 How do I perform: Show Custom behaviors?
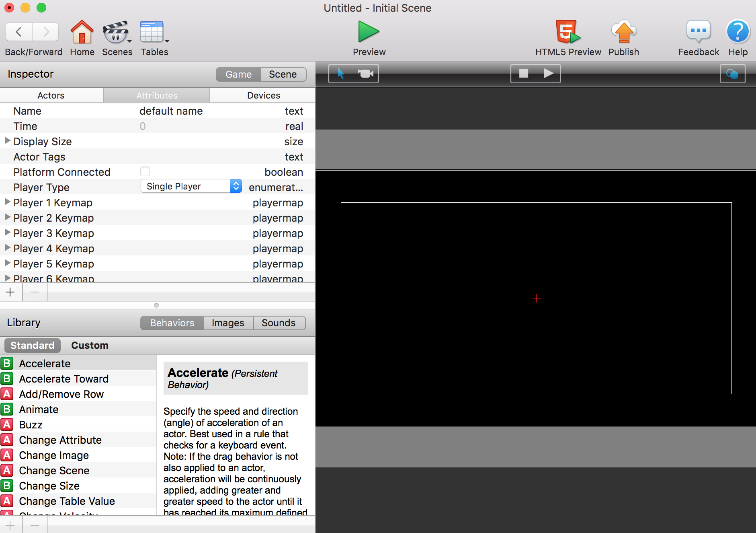pos(90,346)
